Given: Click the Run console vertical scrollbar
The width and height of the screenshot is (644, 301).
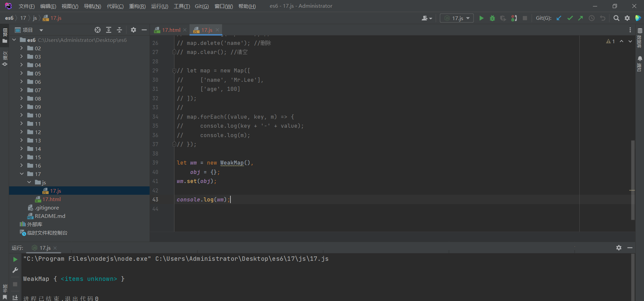Looking at the screenshot, I should (x=633, y=277).
